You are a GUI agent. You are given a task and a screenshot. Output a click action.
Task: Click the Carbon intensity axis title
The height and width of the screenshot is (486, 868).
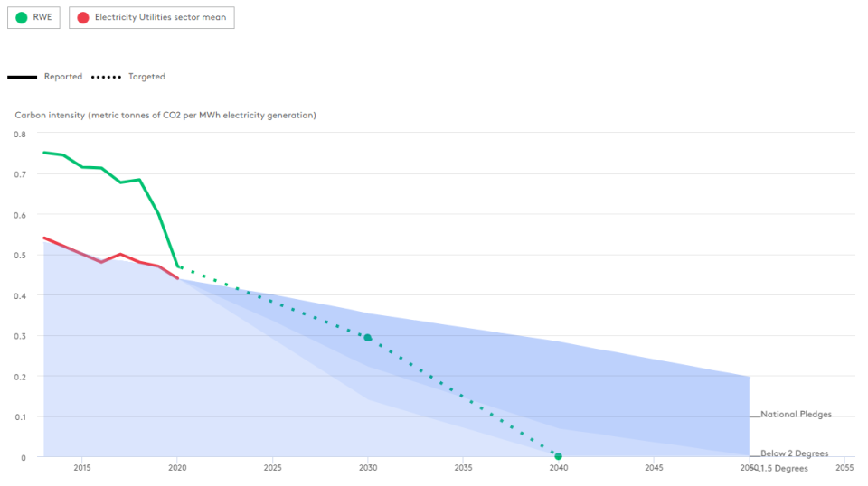click(x=165, y=115)
